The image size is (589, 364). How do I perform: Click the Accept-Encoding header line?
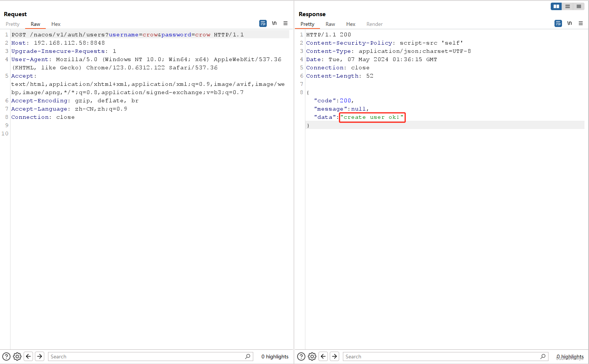click(75, 100)
